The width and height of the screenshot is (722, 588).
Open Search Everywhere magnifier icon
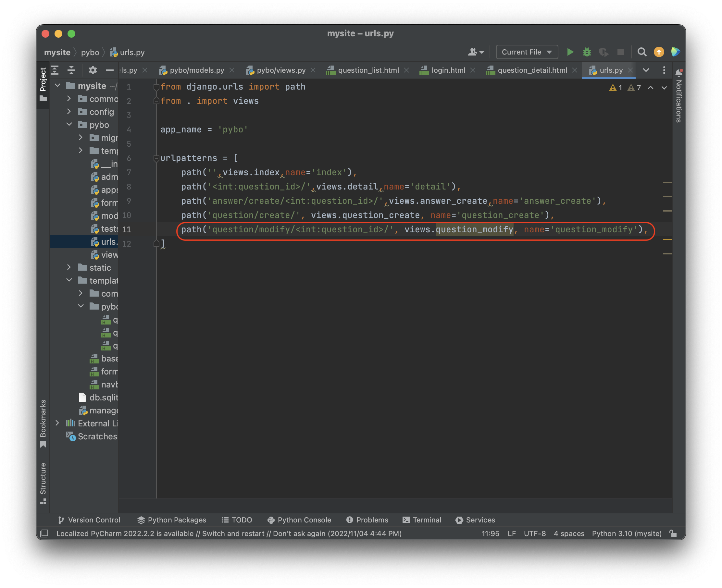tap(642, 52)
